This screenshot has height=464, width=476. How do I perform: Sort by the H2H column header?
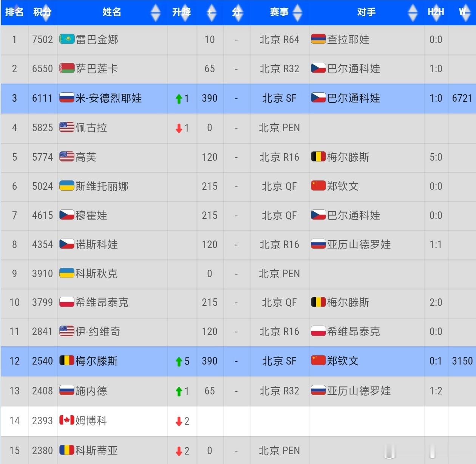tap(436, 12)
